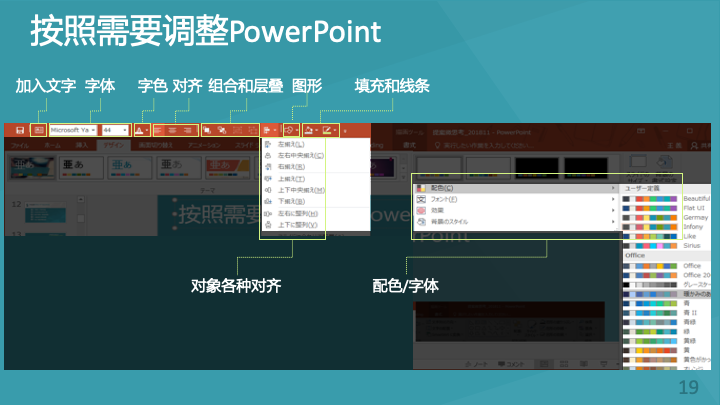Click the shape outline pen icon
The image size is (720, 405).
[327, 130]
